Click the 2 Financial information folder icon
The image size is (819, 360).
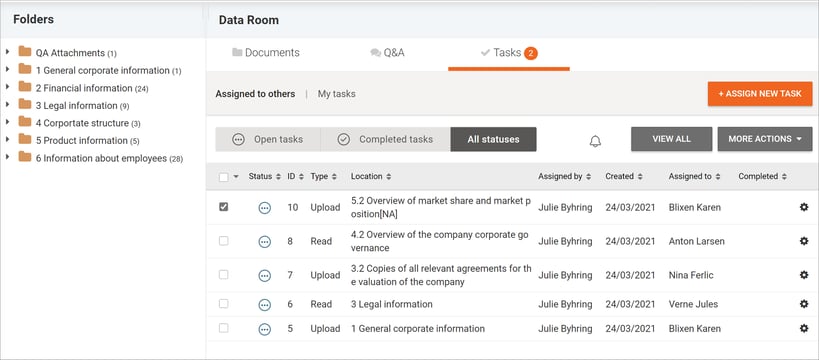coord(25,87)
